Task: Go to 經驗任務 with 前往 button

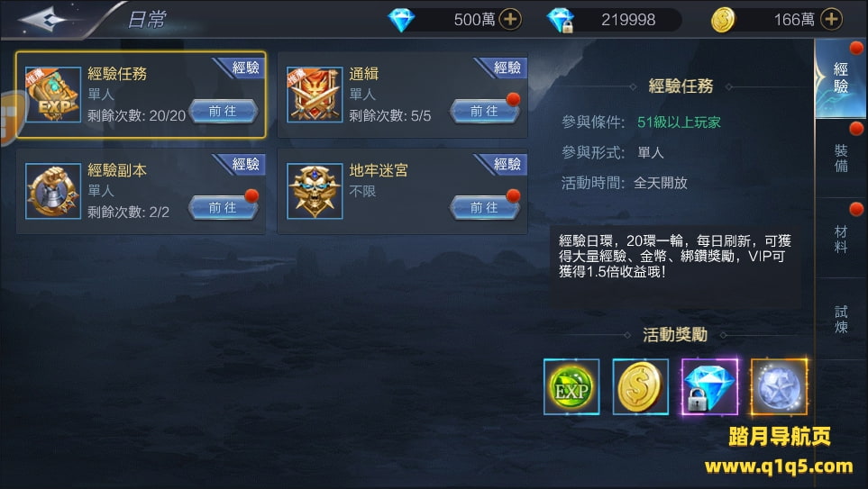Action: point(224,111)
